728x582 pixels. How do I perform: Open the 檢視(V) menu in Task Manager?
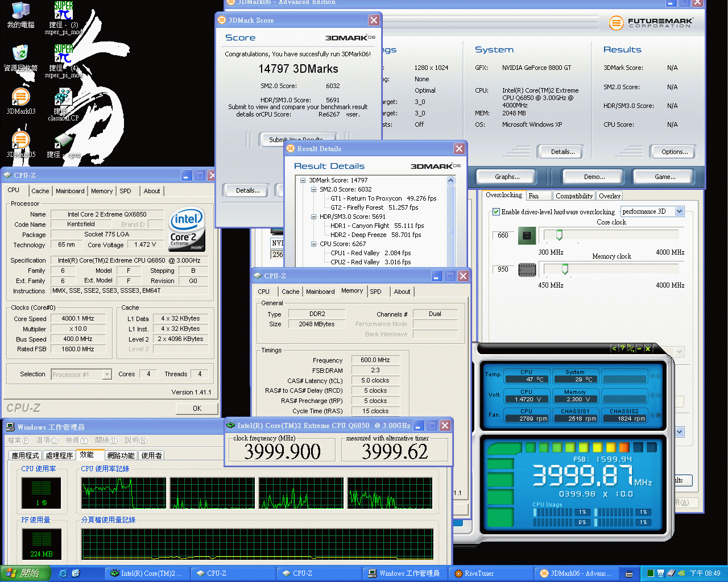[77, 440]
